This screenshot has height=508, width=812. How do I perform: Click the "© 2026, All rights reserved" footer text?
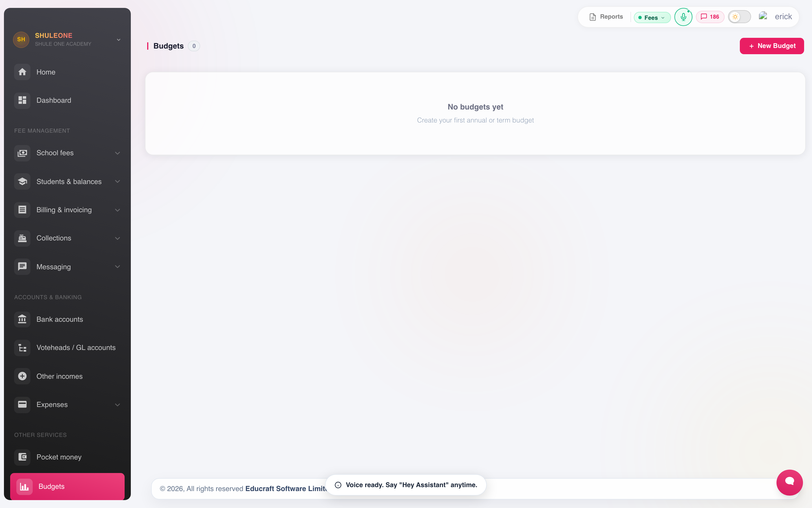click(x=201, y=489)
